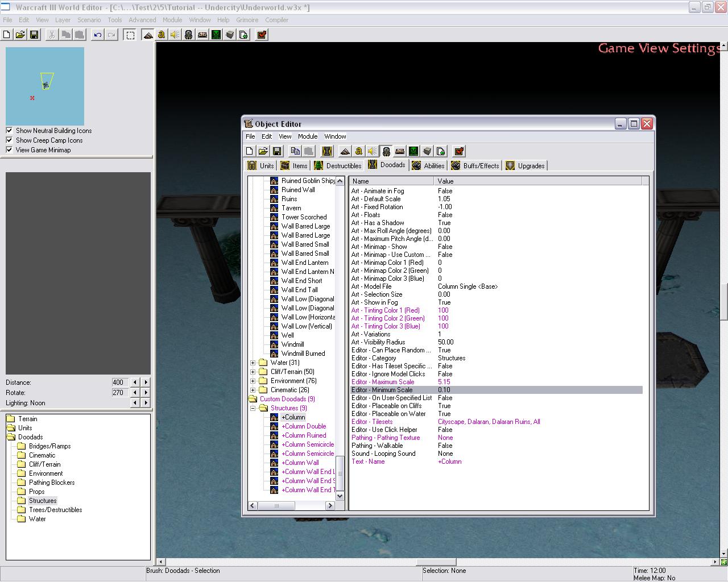
Task: Open the Terrain Editor from main toolbar
Action: tap(148, 35)
